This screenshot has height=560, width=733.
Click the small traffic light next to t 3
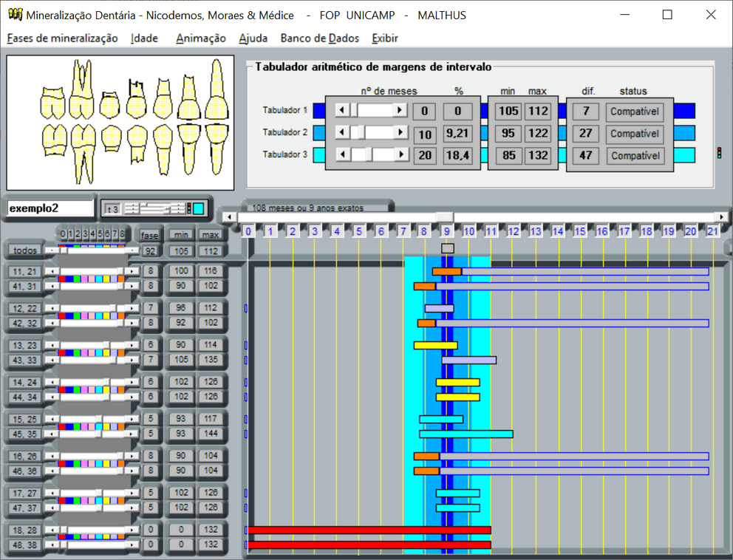coord(189,208)
